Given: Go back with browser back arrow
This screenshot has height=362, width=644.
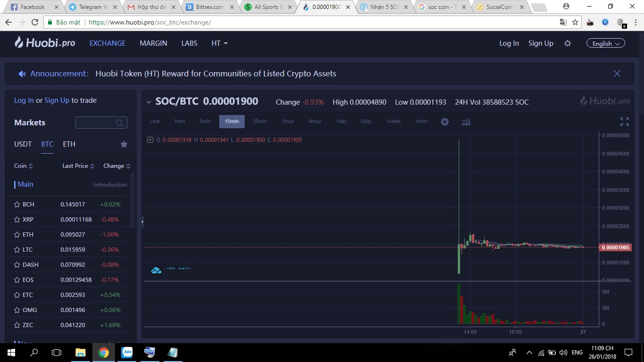Looking at the screenshot, I should [x=8, y=22].
